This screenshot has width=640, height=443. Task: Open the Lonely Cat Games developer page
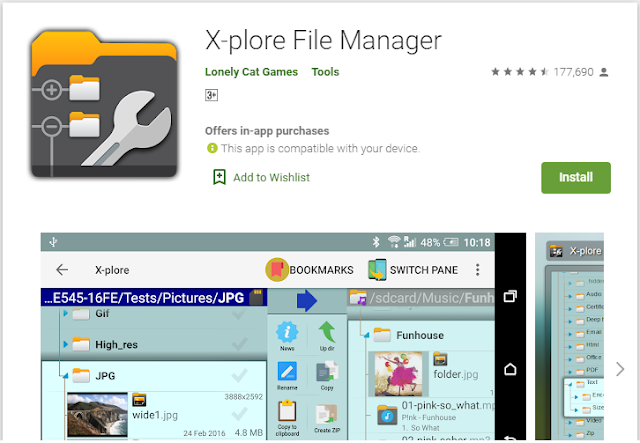click(251, 72)
